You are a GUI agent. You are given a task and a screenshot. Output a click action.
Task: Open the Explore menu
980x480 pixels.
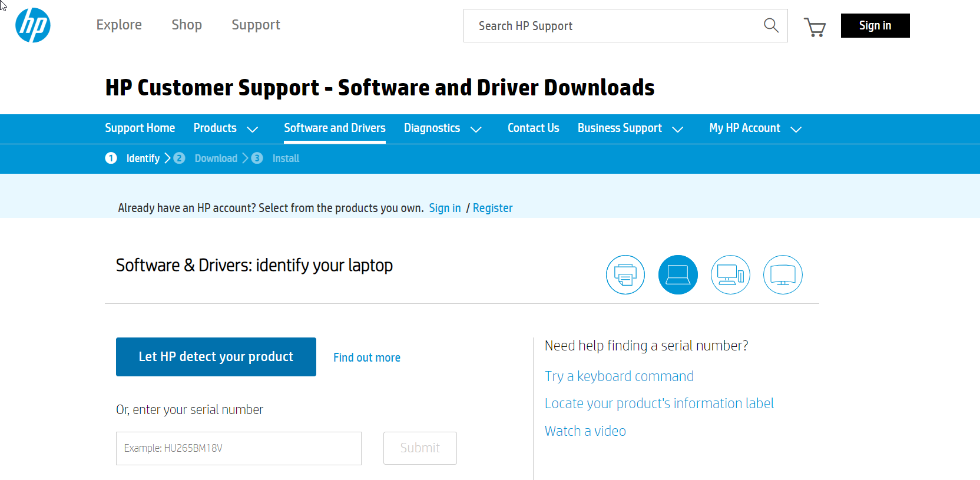(x=119, y=25)
